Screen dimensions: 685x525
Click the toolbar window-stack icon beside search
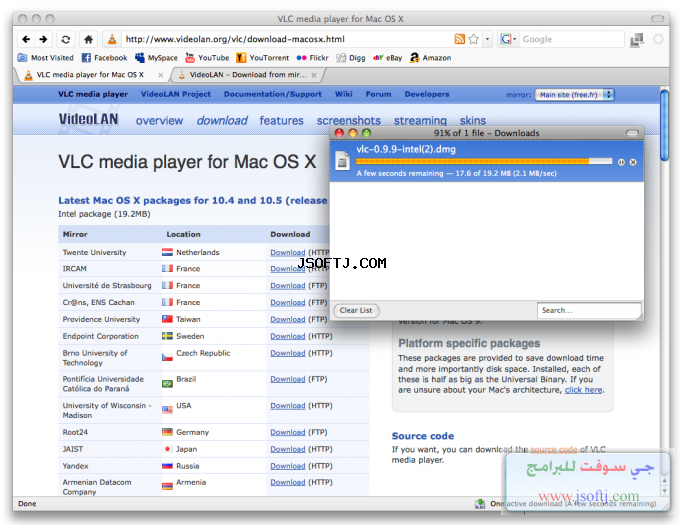click(x=637, y=40)
